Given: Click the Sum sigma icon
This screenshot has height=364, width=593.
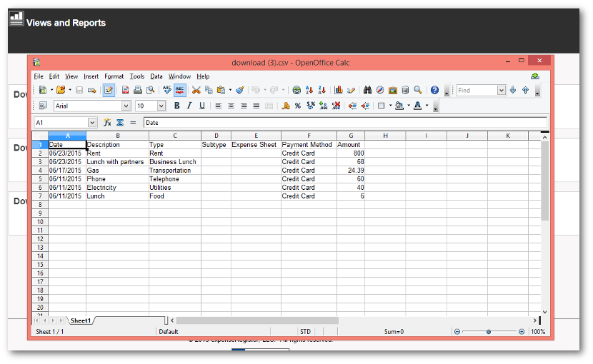Looking at the screenshot, I should (120, 123).
